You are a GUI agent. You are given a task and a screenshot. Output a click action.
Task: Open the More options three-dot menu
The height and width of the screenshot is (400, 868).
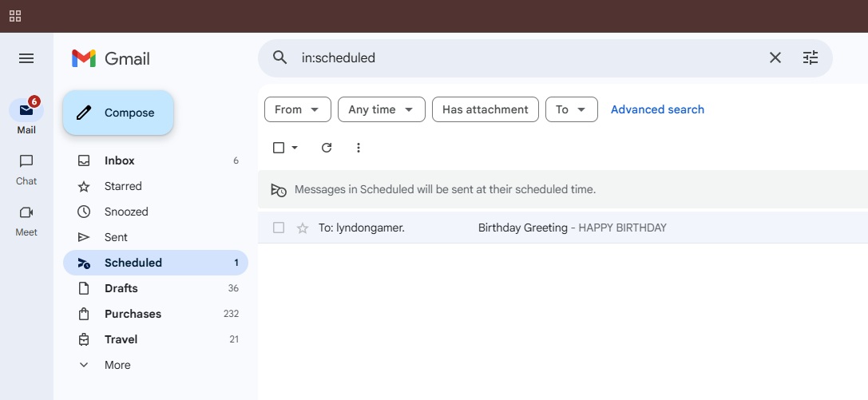(x=359, y=148)
